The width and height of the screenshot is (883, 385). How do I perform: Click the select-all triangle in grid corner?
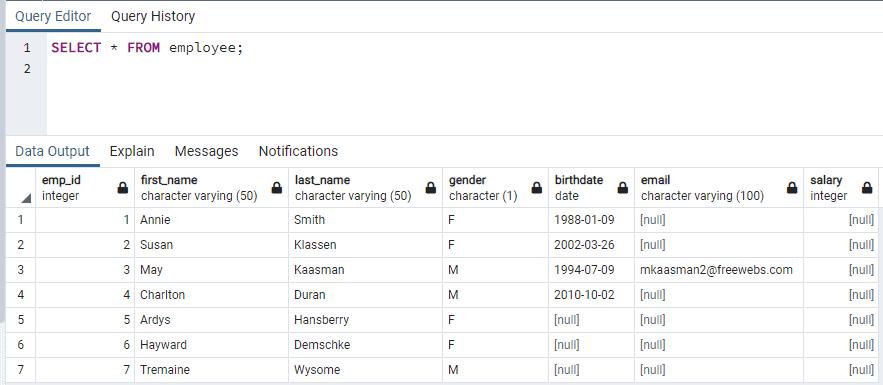[26, 198]
